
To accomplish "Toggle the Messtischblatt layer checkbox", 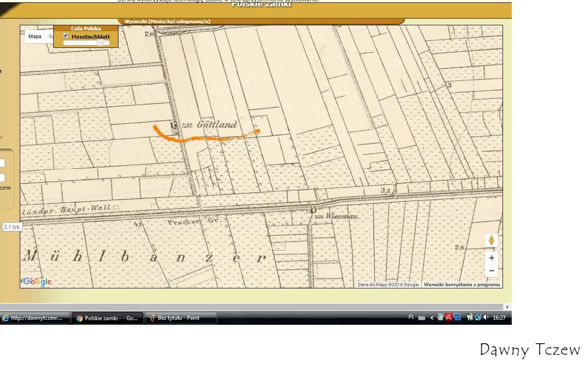I will point(66,36).
